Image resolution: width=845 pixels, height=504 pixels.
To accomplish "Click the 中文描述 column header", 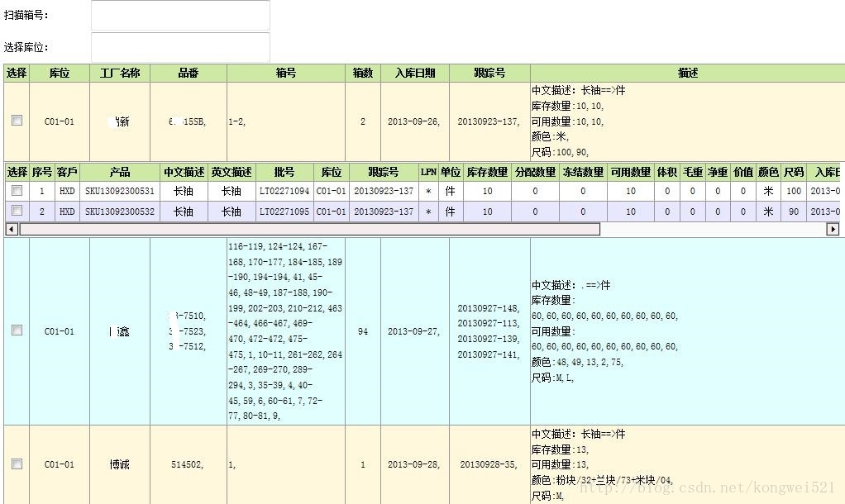I will tap(184, 173).
